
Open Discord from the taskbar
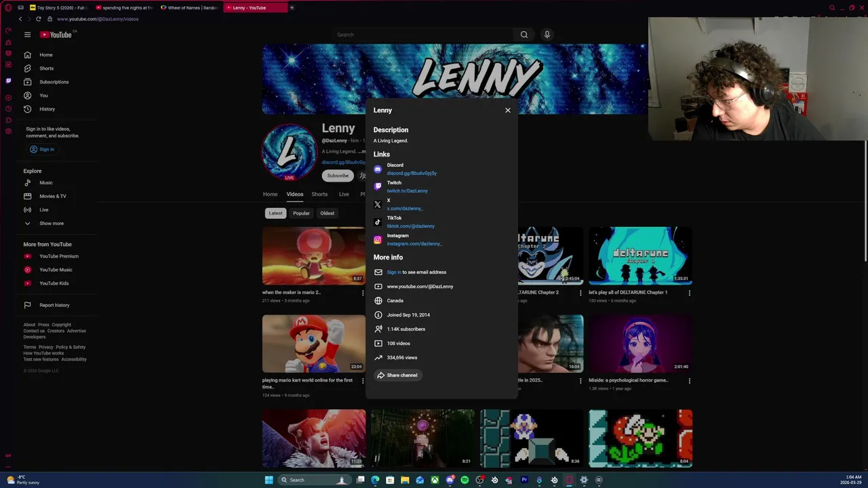[450, 480]
